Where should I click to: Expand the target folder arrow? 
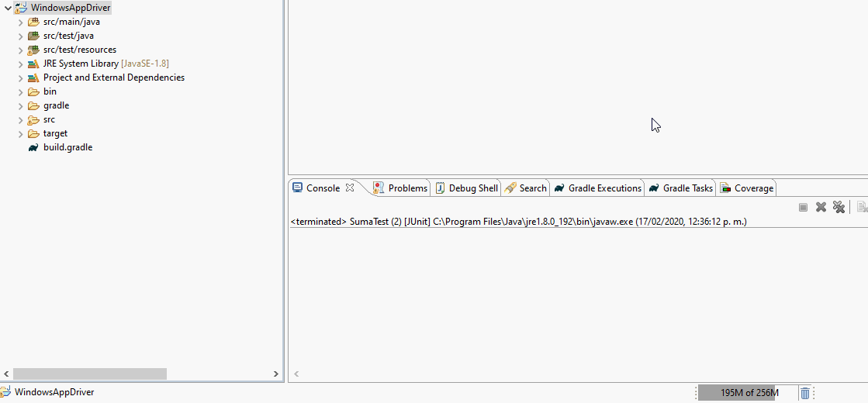(21, 133)
